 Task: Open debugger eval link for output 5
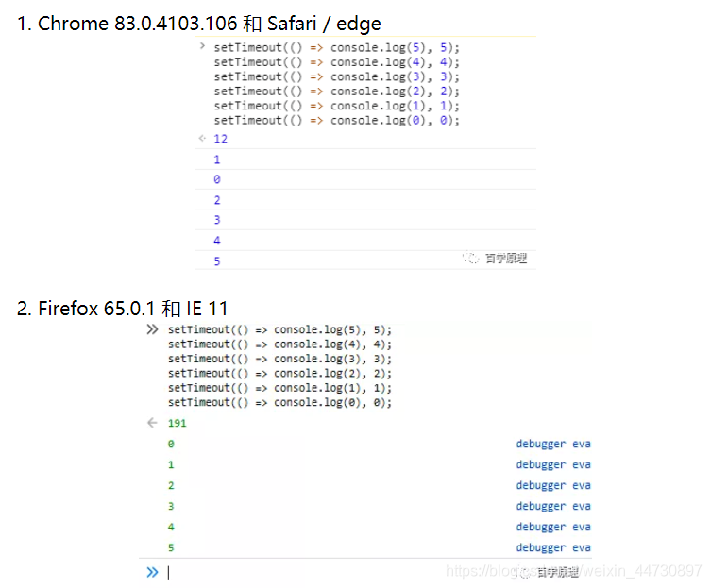tap(553, 547)
